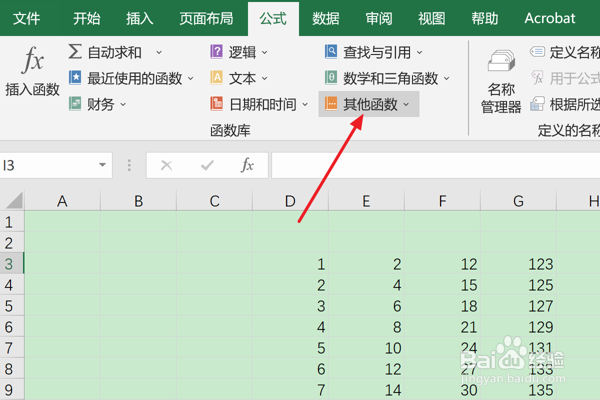Image resolution: width=600 pixels, height=400 pixels.
Task: Click the More Functions (其他函数) icon
Action: 331,104
